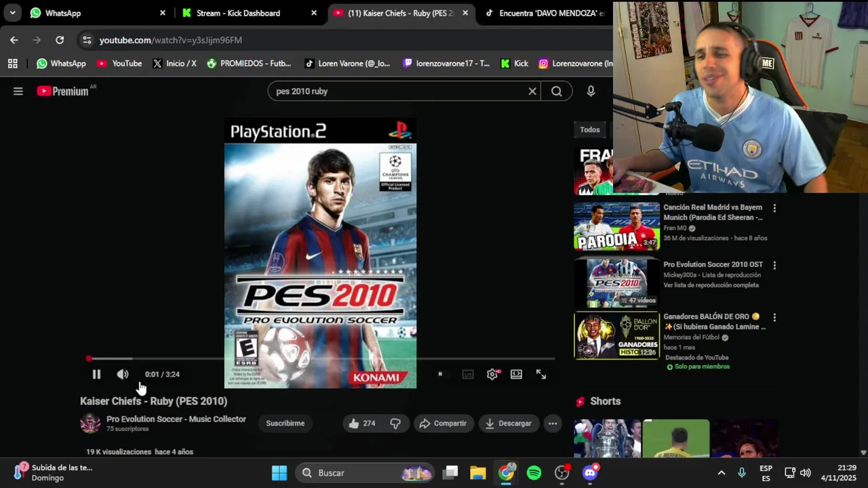The image size is (868, 488).
Task: Open the YouTube hamburger guide menu
Action: click(18, 91)
